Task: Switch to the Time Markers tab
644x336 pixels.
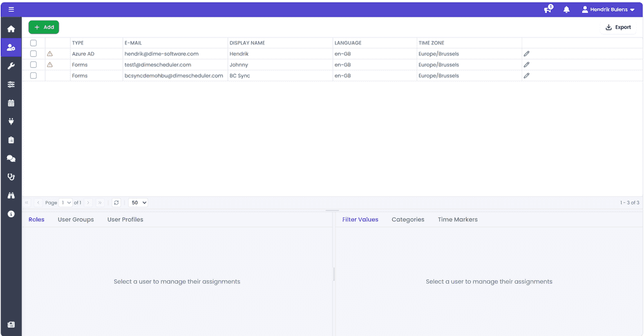Action: (x=457, y=220)
